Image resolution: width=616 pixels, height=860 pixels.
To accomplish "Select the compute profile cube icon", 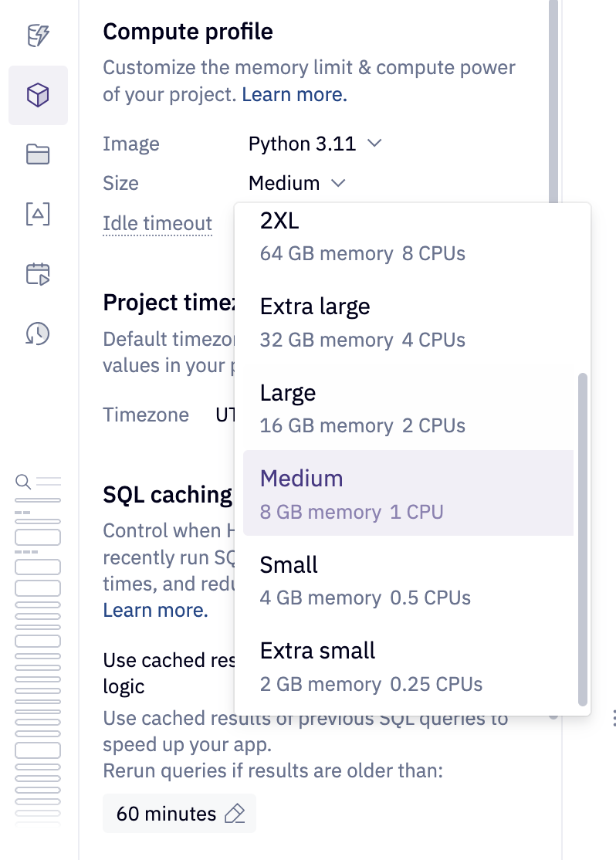I will click(38, 94).
